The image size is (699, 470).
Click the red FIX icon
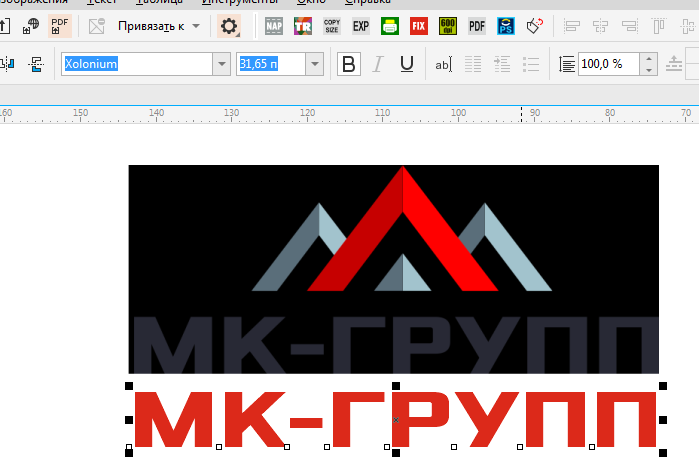[419, 26]
